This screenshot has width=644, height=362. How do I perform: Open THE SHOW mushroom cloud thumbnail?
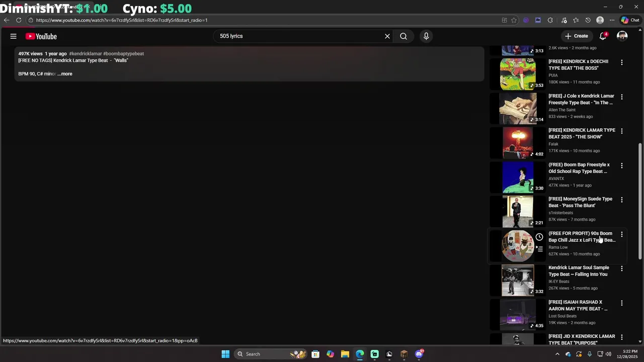(x=518, y=143)
